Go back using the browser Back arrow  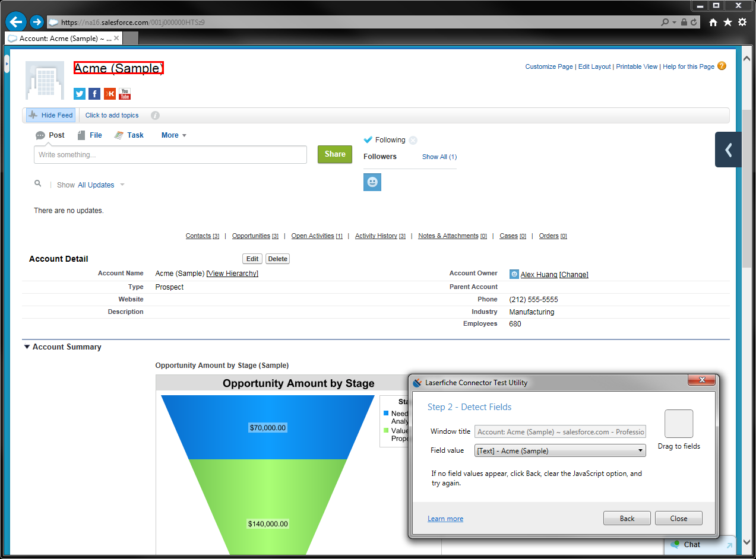[15, 22]
